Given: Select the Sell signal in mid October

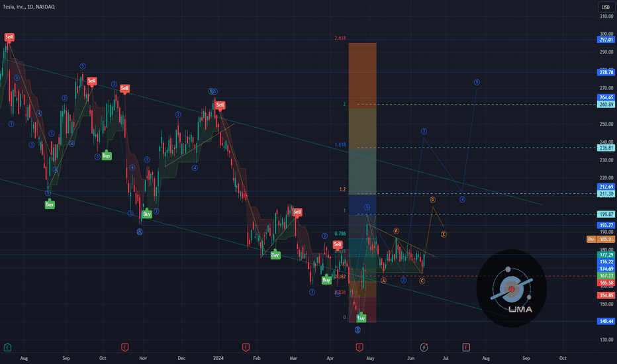Looking at the screenshot, I should tap(124, 88).
